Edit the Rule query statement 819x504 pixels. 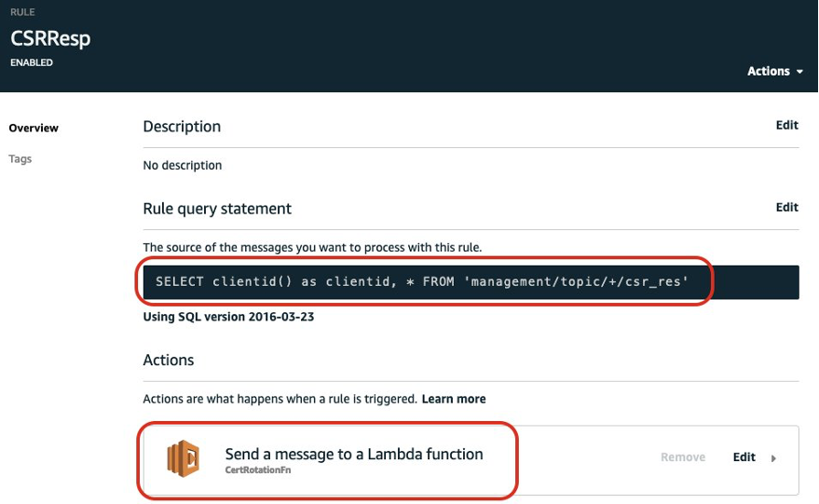click(786, 208)
